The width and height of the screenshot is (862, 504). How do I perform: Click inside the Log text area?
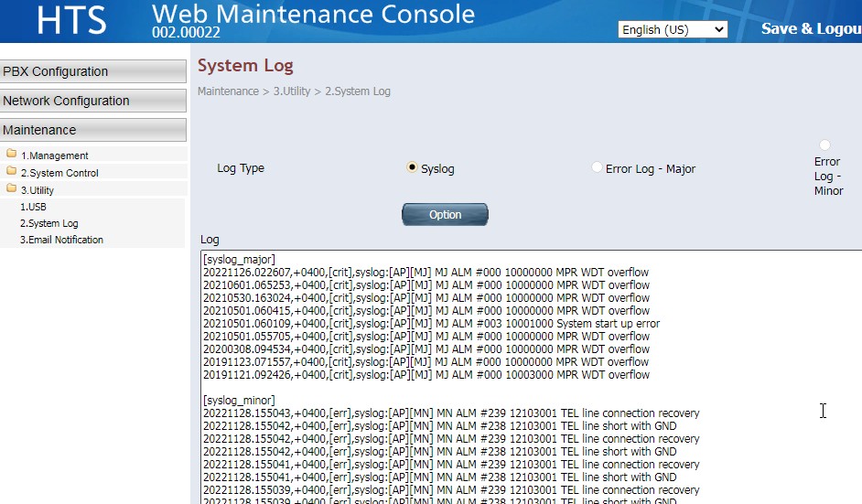pyautogui.click(x=531, y=377)
